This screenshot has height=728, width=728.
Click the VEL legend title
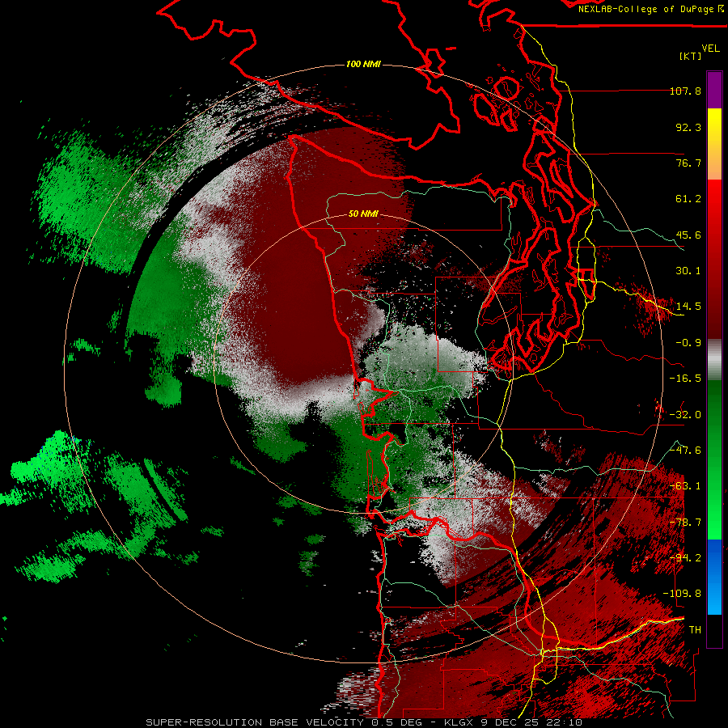pyautogui.click(x=710, y=49)
